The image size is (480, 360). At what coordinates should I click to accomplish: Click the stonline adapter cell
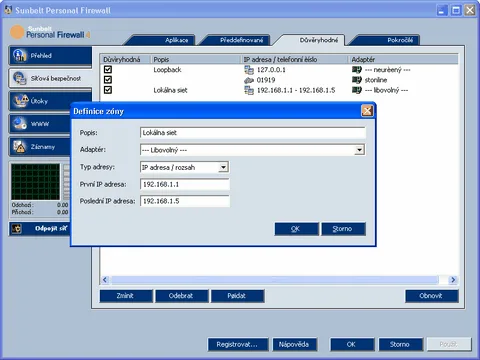coord(376,80)
